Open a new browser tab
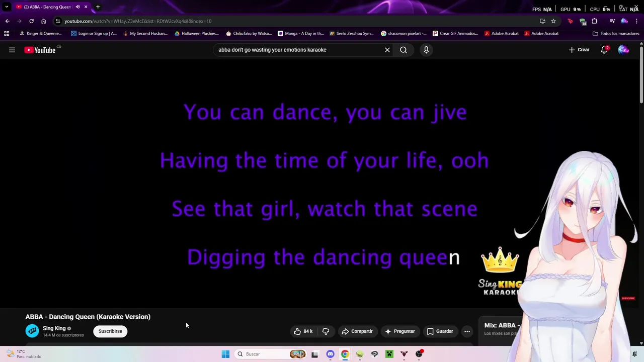 point(98,7)
